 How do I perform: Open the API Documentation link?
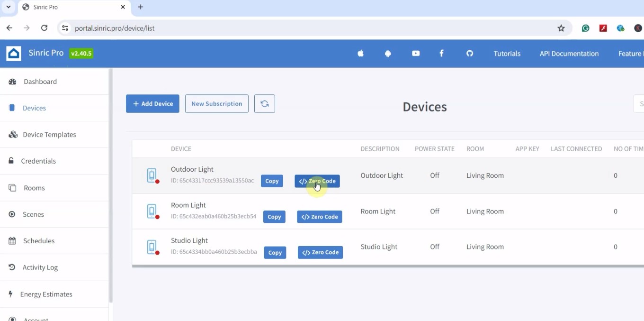click(569, 54)
